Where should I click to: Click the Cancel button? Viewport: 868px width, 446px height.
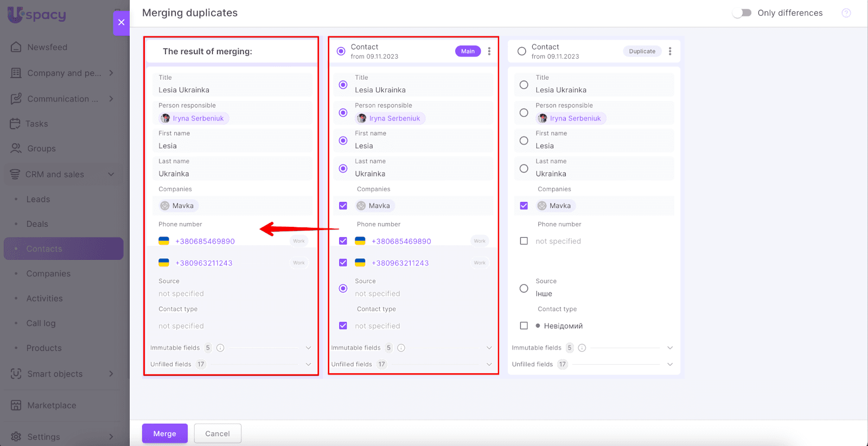point(218,434)
